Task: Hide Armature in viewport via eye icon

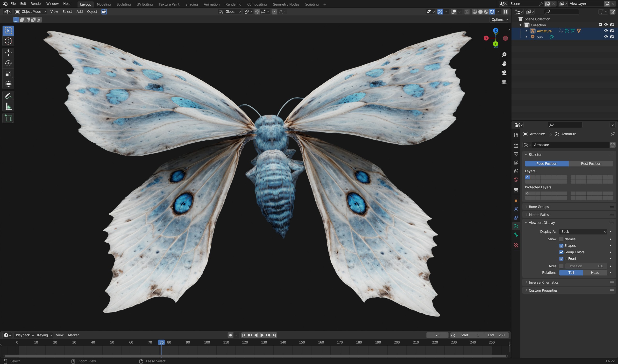Action: 606,31
